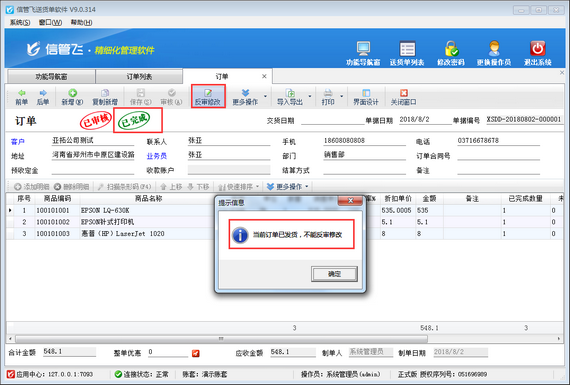570x385 pixels.
Task: Close the 订单 tab with its X
Action: [x=264, y=76]
